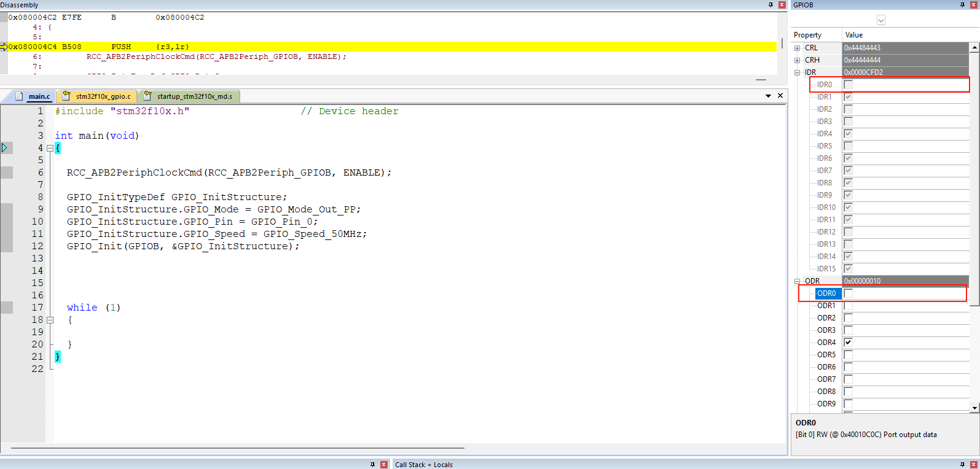This screenshot has height=469, width=980.
Task: Toggle the IDR7 checkbox
Action: tap(848, 171)
